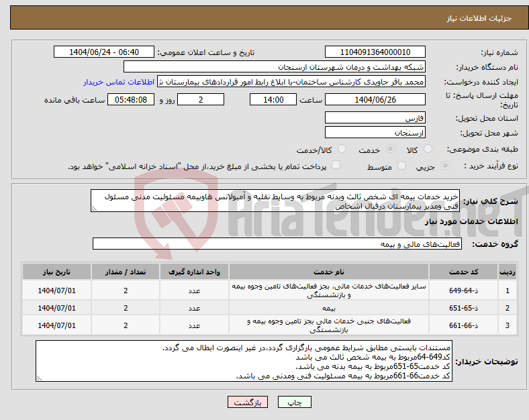Image resolution: width=529 pixels, height=420 pixels.
Task: Click need date 1404/07/01 in row 3
Action: point(56,325)
